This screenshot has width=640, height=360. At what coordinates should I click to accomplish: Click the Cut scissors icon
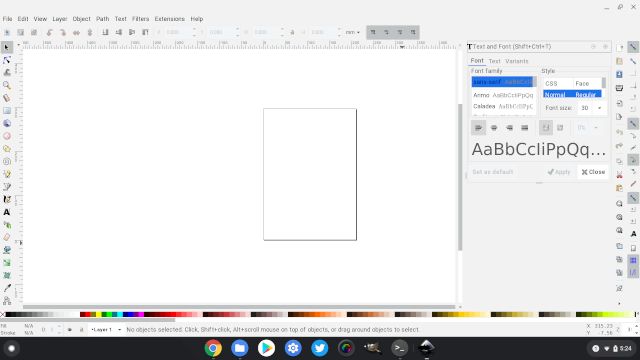619,175
